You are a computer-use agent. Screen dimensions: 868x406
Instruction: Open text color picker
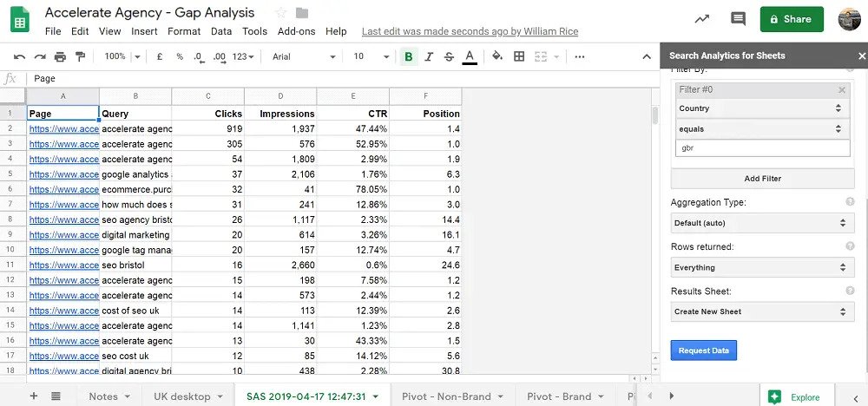[470, 56]
